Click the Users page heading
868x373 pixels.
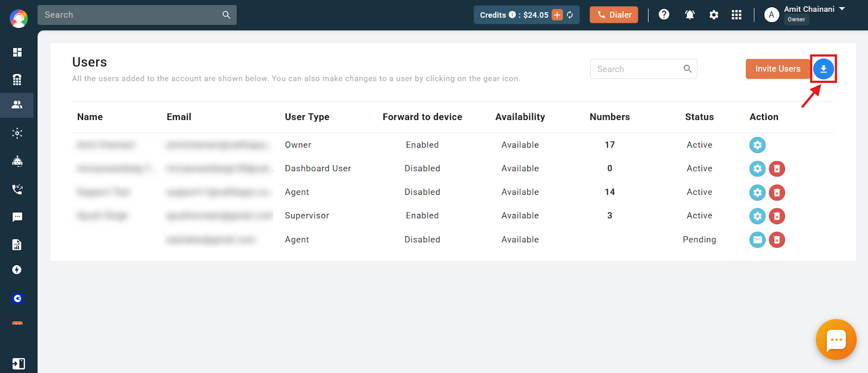(90, 62)
